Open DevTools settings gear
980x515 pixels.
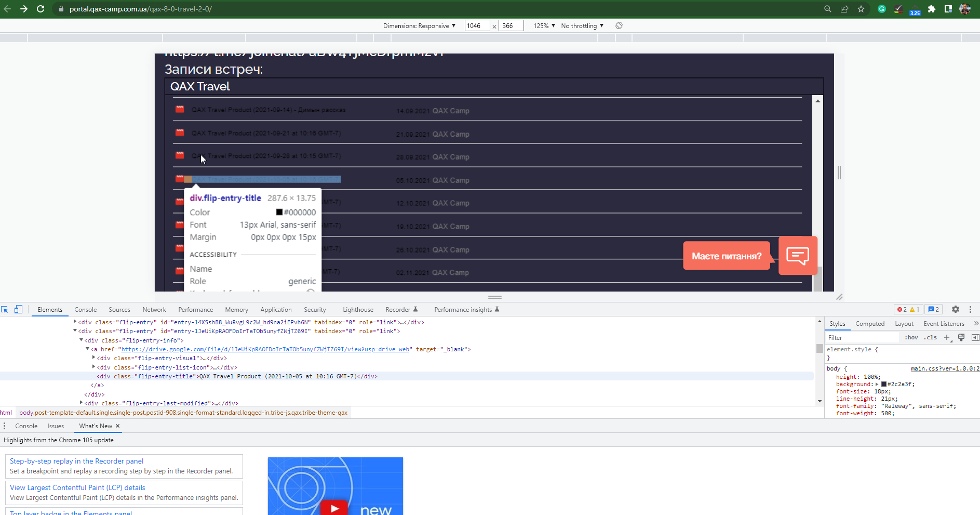click(956, 309)
